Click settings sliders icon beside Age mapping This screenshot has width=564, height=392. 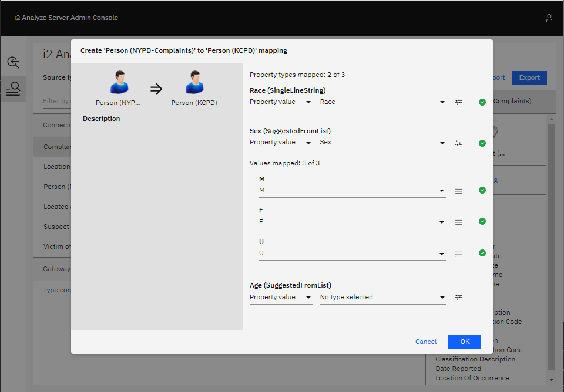tap(458, 298)
